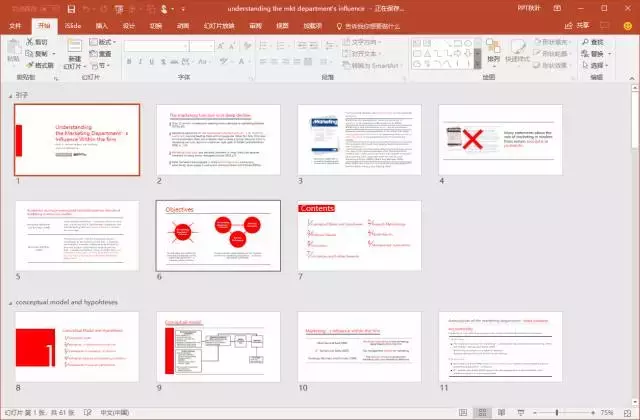Click the Cut (剪切) scissors button
This screenshot has height=420, width=640.
37,42
